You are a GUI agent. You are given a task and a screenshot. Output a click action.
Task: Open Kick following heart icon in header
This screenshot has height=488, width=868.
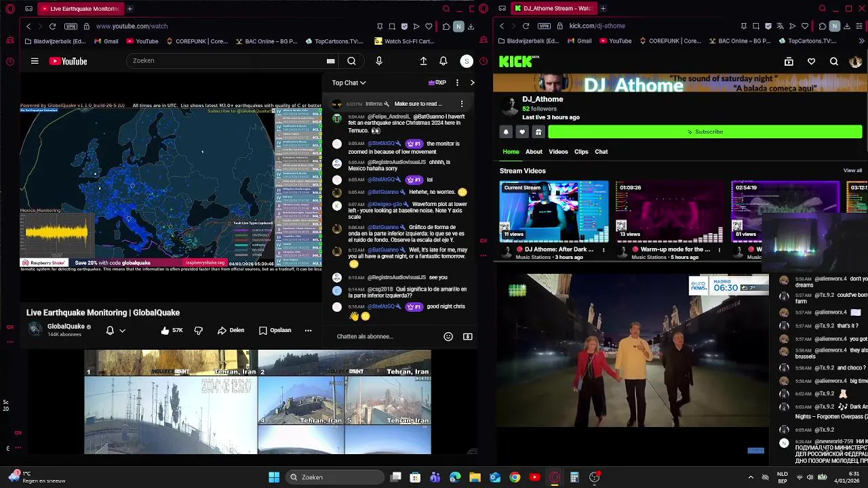(811, 62)
